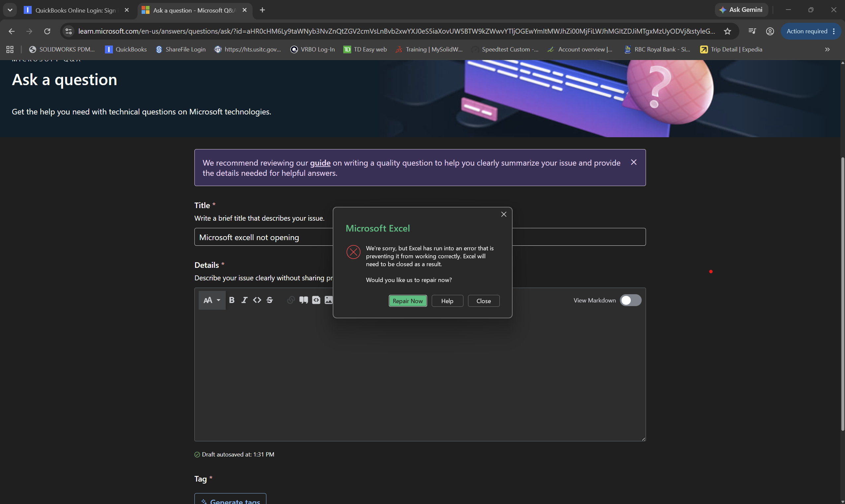Open the Trip Detail Expedia bookmark
This screenshot has height=504, width=845.
click(x=731, y=49)
